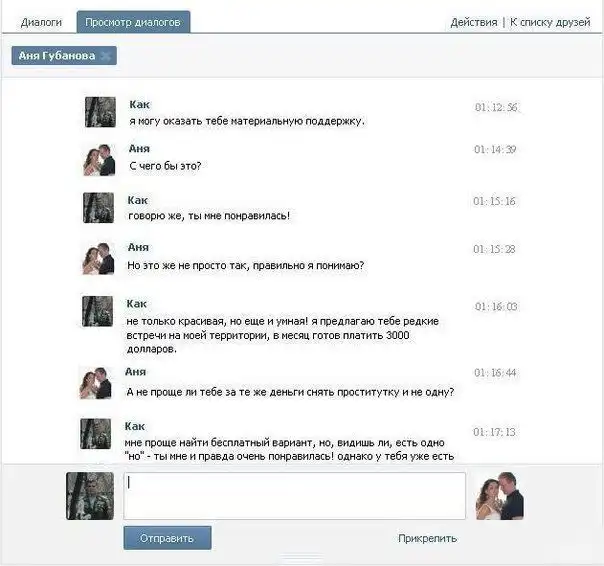This screenshot has height=566, width=604.
Task: Go to К списку друзей
Action: (x=550, y=22)
